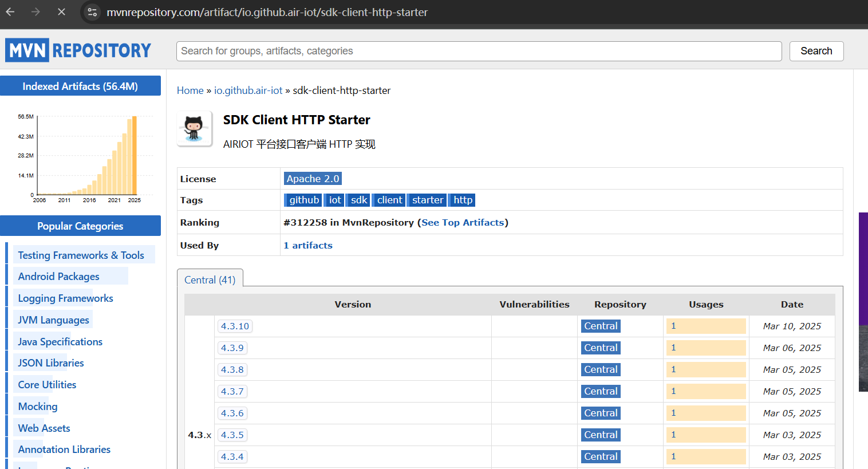Open Mocking category
The image size is (868, 469).
click(38, 407)
